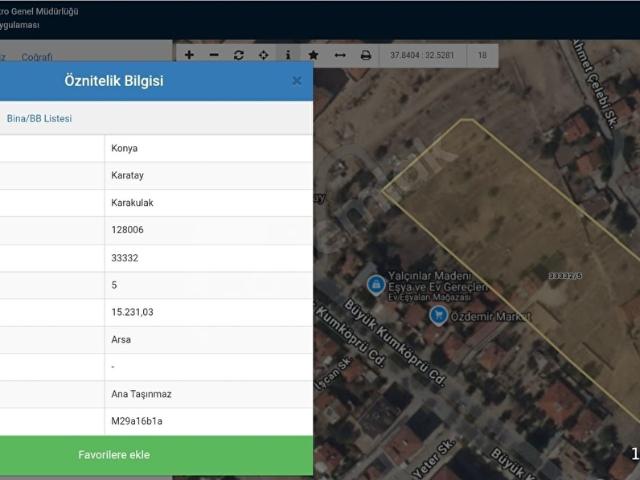The width and height of the screenshot is (640, 480).
Task: Select the 128006 value cell
Action: 209,230
